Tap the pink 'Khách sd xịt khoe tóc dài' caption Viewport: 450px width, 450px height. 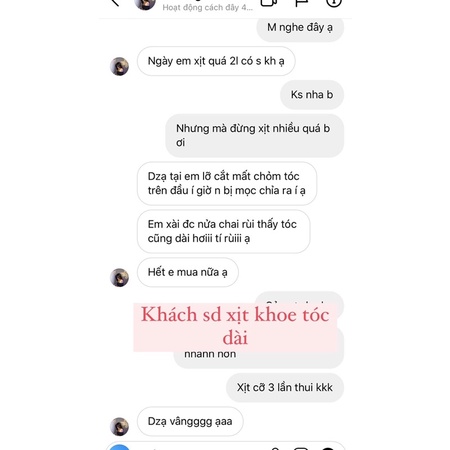coord(235,327)
